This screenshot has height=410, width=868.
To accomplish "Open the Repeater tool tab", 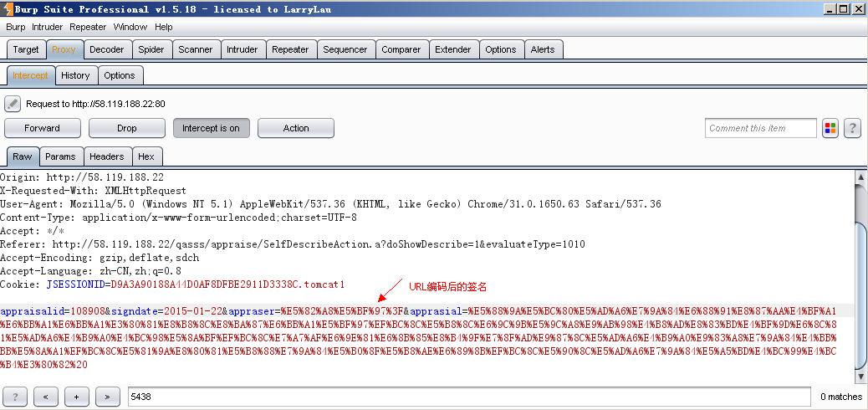I will [290, 49].
